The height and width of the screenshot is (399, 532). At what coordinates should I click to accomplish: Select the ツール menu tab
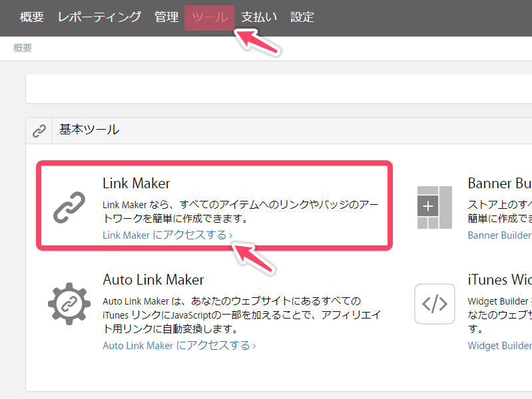click(x=209, y=18)
